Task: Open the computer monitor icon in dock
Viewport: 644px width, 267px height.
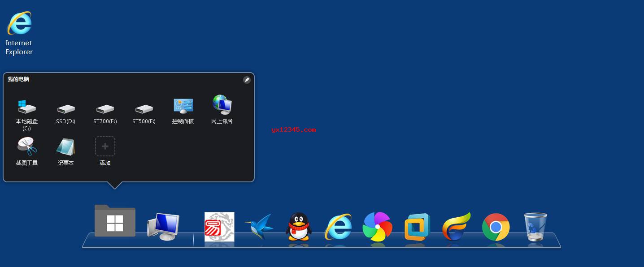Action: tap(163, 226)
